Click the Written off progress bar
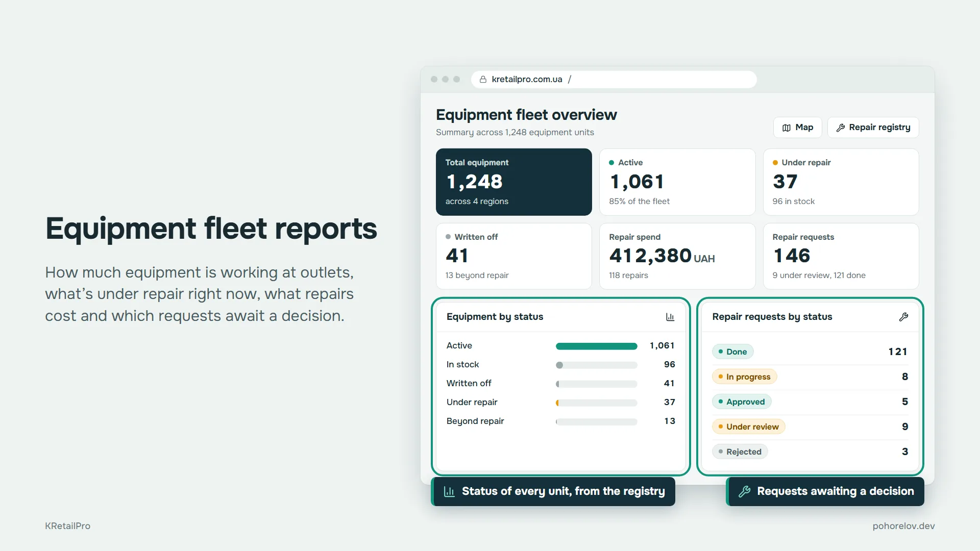The height and width of the screenshot is (551, 980). tap(596, 384)
